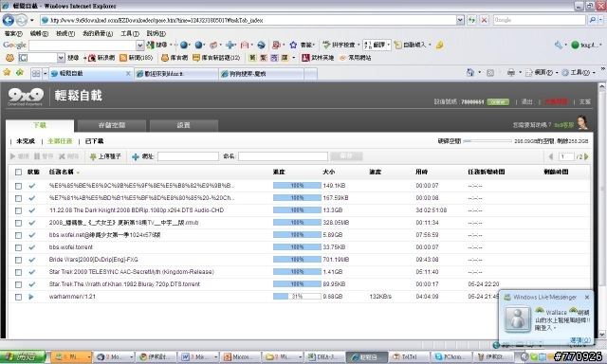Show 未完成 tasks filter
607x364 pixels.
point(26,141)
